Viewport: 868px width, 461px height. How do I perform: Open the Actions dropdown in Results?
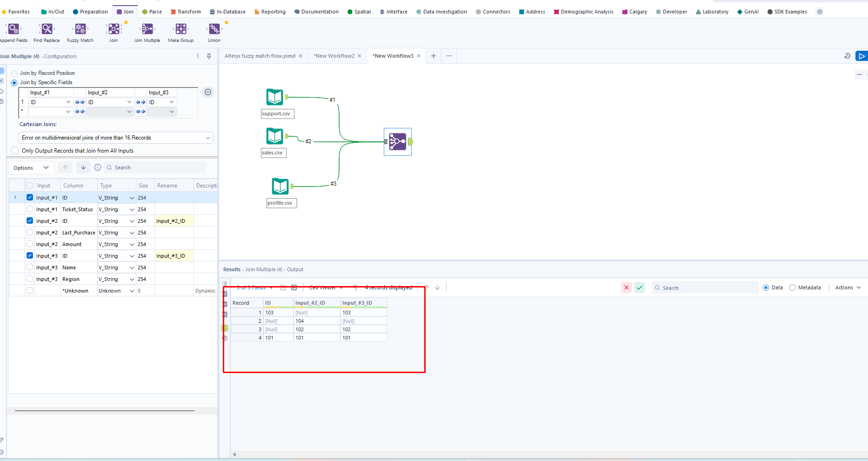point(848,288)
